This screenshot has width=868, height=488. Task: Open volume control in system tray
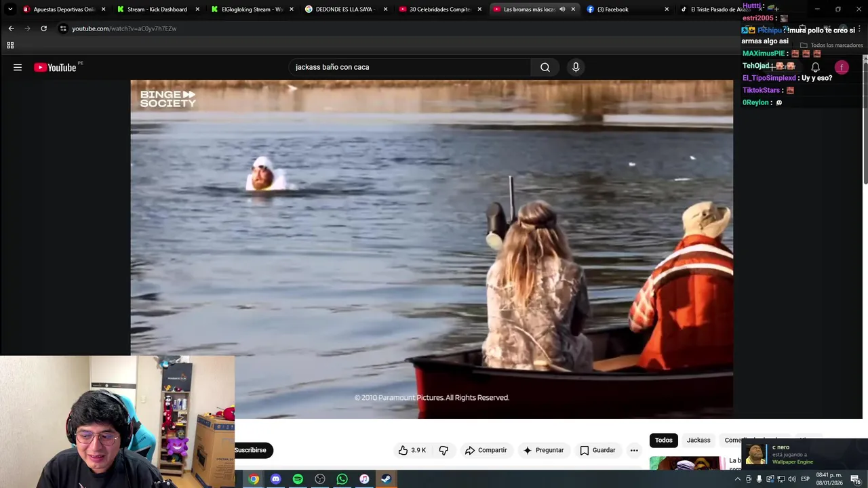pyautogui.click(x=791, y=479)
